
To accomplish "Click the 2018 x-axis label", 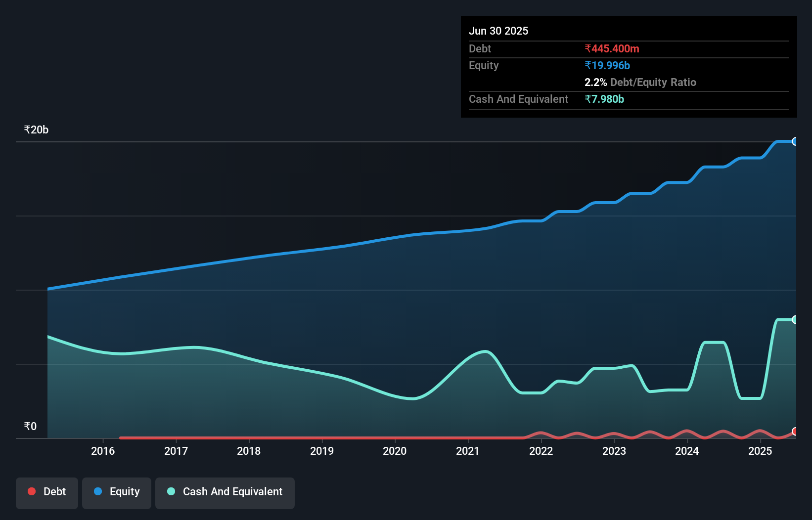I will tap(249, 451).
